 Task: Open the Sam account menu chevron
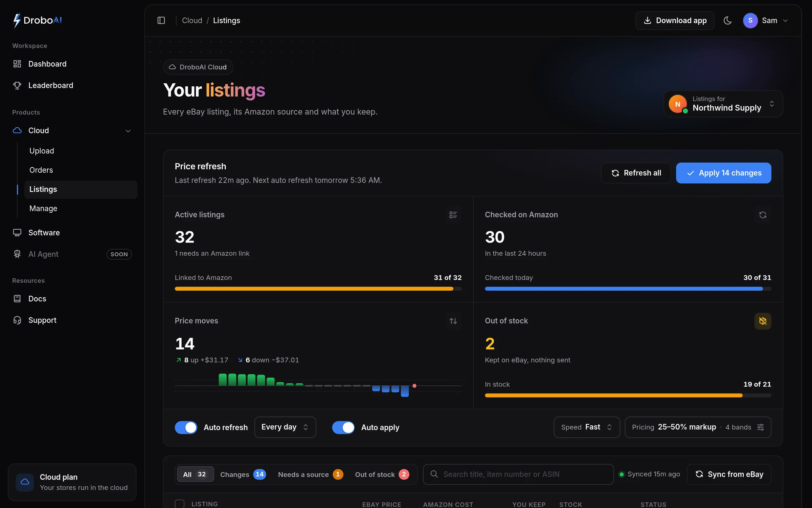(x=785, y=21)
